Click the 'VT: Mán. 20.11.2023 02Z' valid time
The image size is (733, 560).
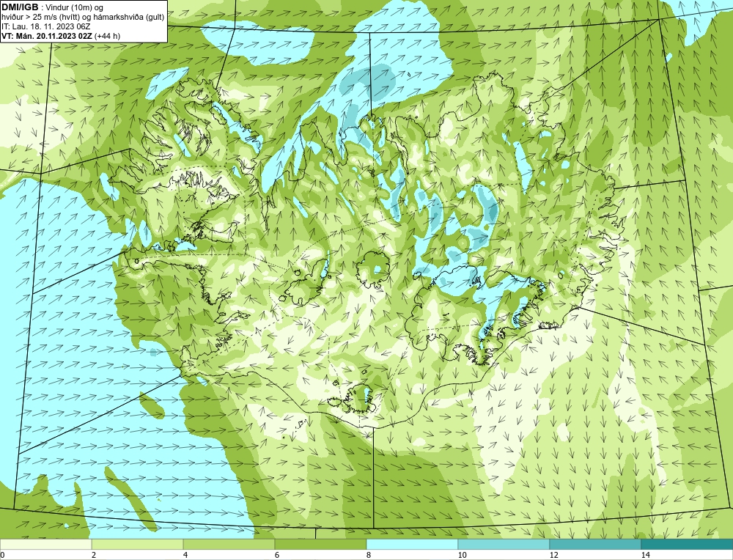click(x=47, y=36)
